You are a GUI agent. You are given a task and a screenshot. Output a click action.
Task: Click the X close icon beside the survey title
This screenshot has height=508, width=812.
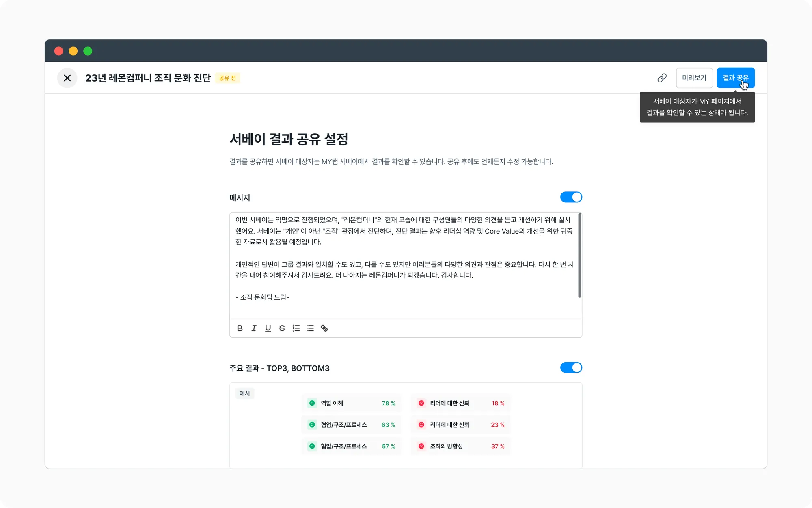(67, 78)
